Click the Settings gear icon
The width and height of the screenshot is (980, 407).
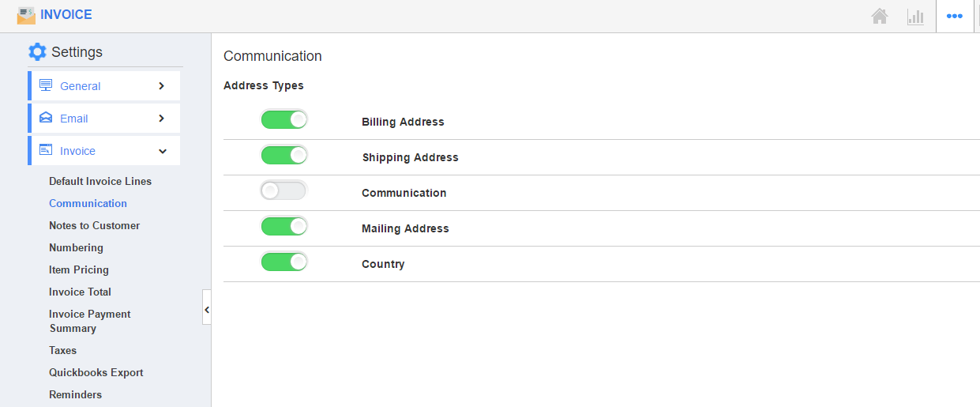pos(37,52)
